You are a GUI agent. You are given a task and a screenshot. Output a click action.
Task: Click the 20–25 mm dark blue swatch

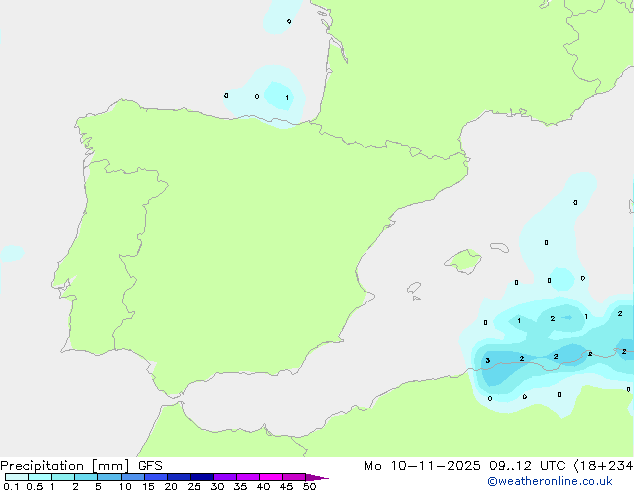tap(179, 477)
